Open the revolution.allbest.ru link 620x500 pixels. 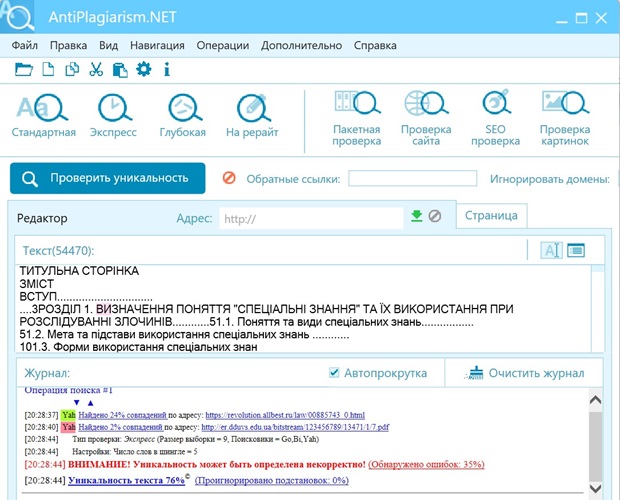285,415
